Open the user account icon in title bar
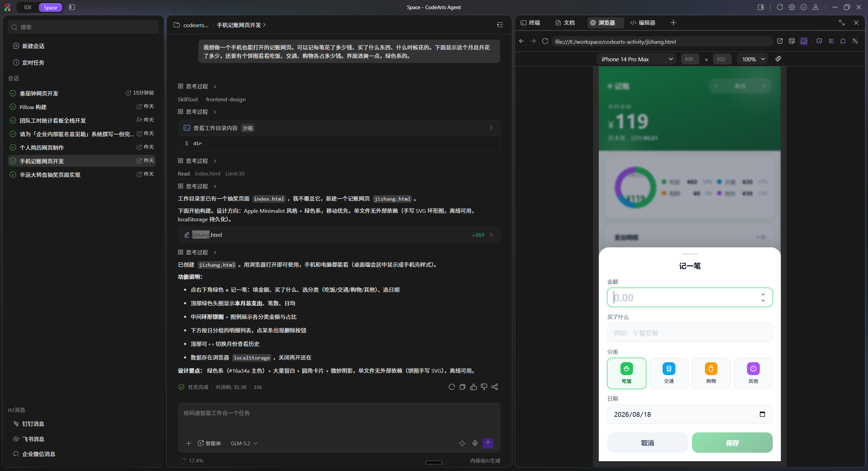Viewport: 868px width, 471px height. (816, 7)
